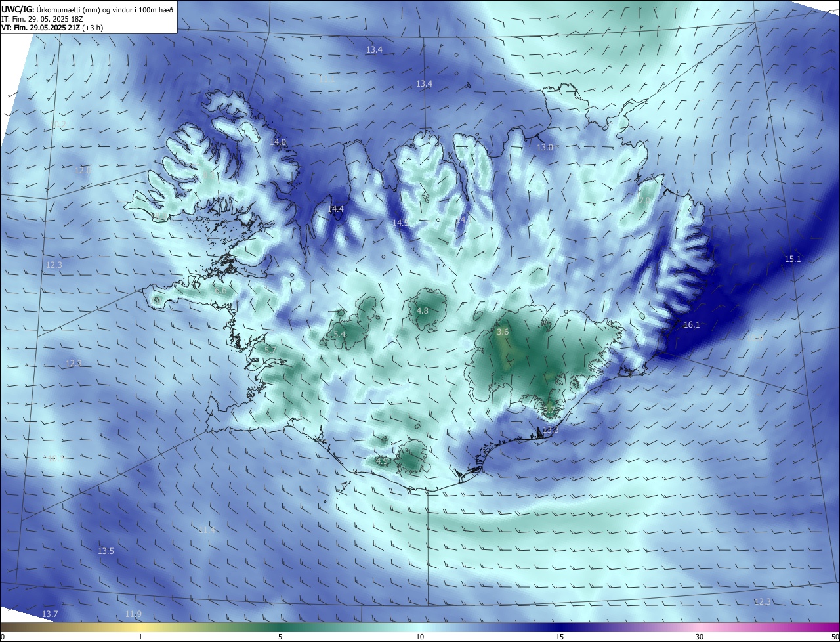Click the 10.2 value label
This screenshot has width=840, height=642.
click(58, 124)
